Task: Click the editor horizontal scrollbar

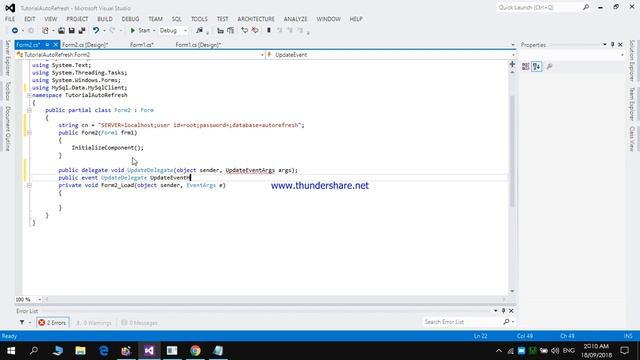Action: click(275, 299)
